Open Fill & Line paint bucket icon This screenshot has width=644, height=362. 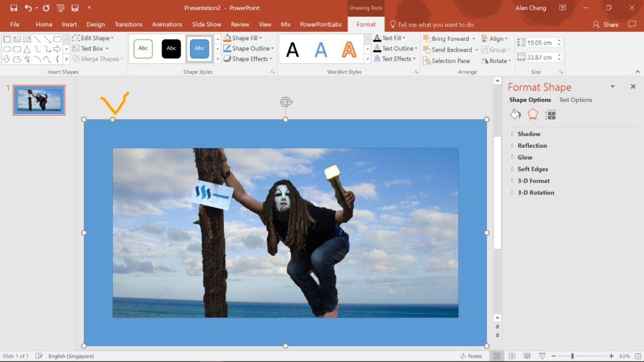(x=515, y=114)
